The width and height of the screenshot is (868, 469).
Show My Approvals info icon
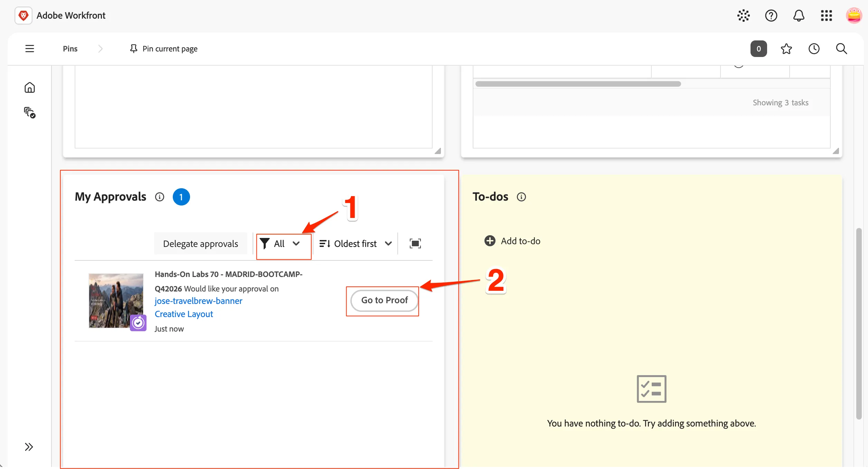coord(159,197)
